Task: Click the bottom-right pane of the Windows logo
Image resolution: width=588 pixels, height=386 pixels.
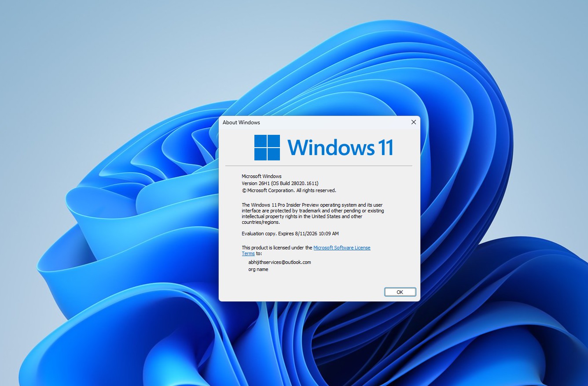Action: (x=273, y=154)
